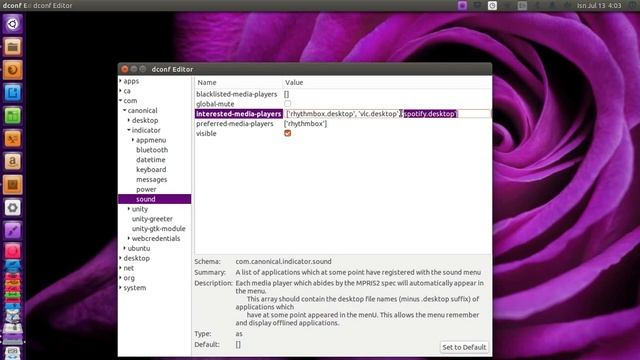
Task: Select the highlighted sound tree item
Action: [x=155, y=199]
